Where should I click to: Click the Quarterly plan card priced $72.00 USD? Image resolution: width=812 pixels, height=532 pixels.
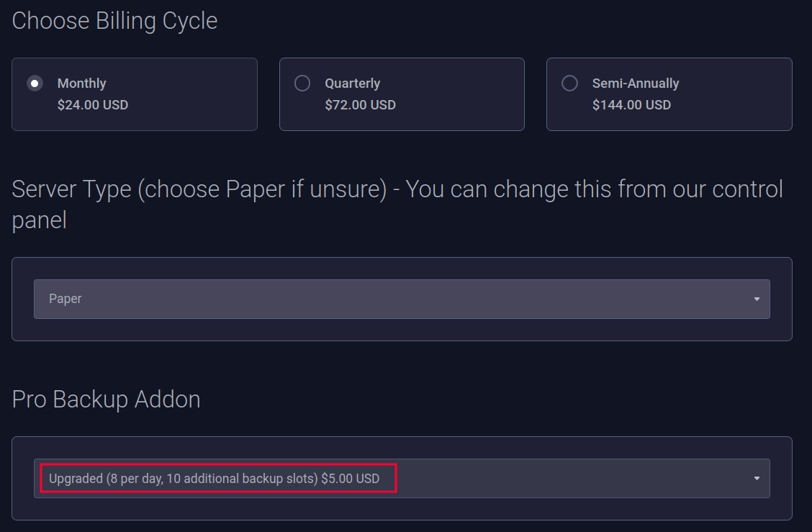point(402,94)
